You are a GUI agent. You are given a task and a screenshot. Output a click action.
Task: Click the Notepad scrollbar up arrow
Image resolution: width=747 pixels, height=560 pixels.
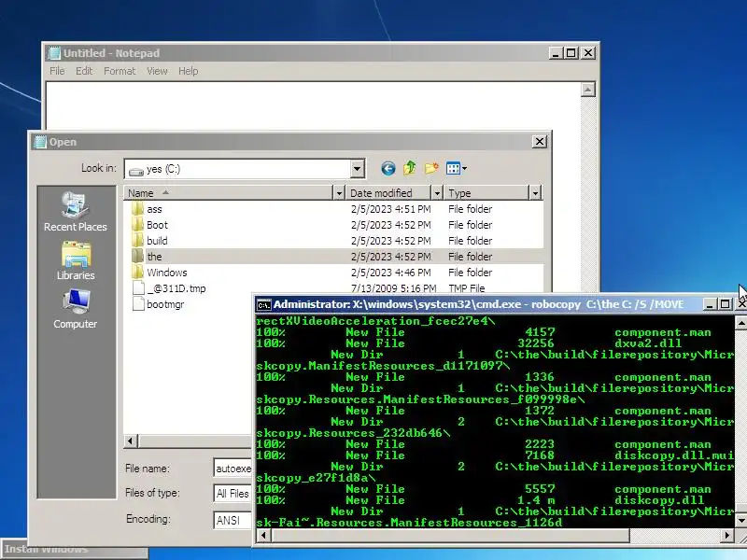point(588,90)
